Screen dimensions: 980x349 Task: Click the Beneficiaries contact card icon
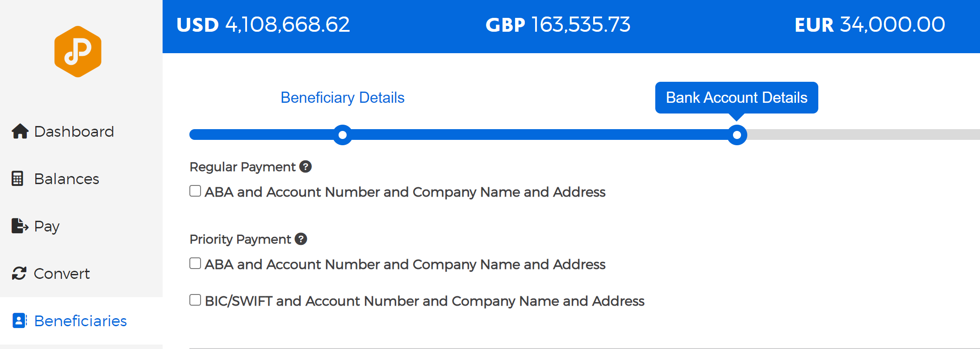[x=19, y=321]
